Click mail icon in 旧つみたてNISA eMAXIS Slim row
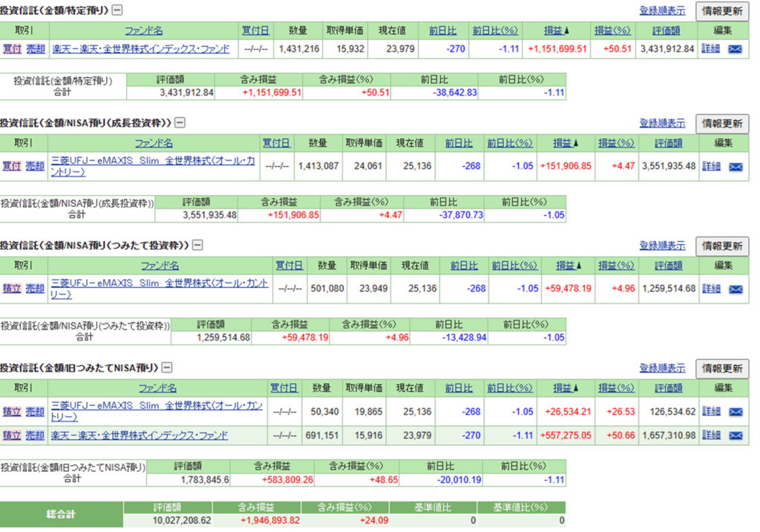 (736, 411)
